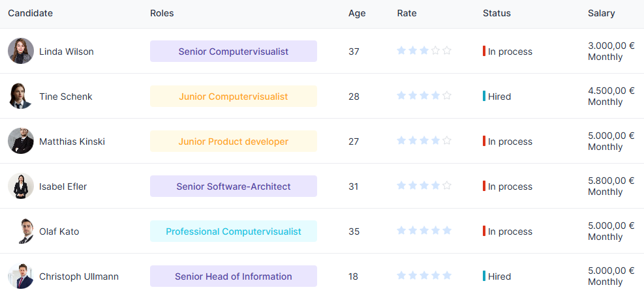This screenshot has height=296, width=644.
Task: Sort table by Candidate column header
Action: (31, 13)
